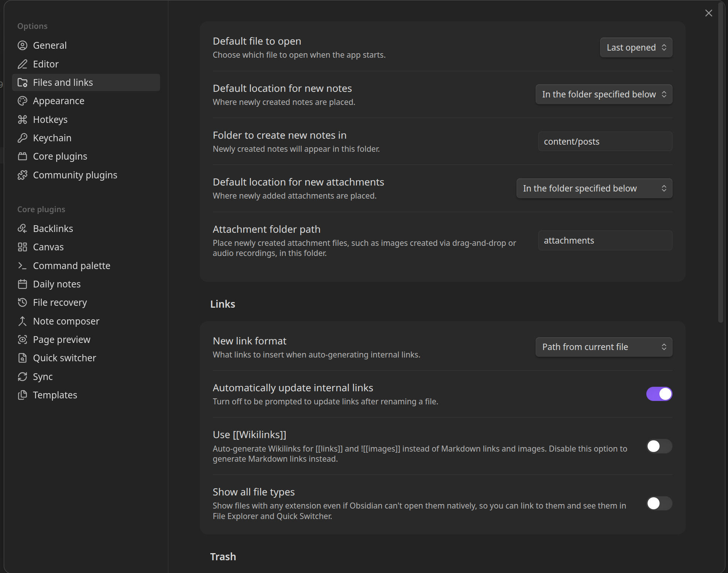This screenshot has width=728, height=573.
Task: Click the Keychain key icon
Action: click(x=22, y=138)
